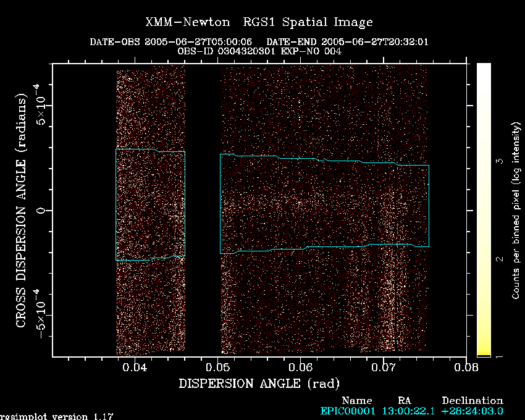This screenshot has height=420, width=525.
Task: Click the color bar tick label 3
Action: pos(500,161)
